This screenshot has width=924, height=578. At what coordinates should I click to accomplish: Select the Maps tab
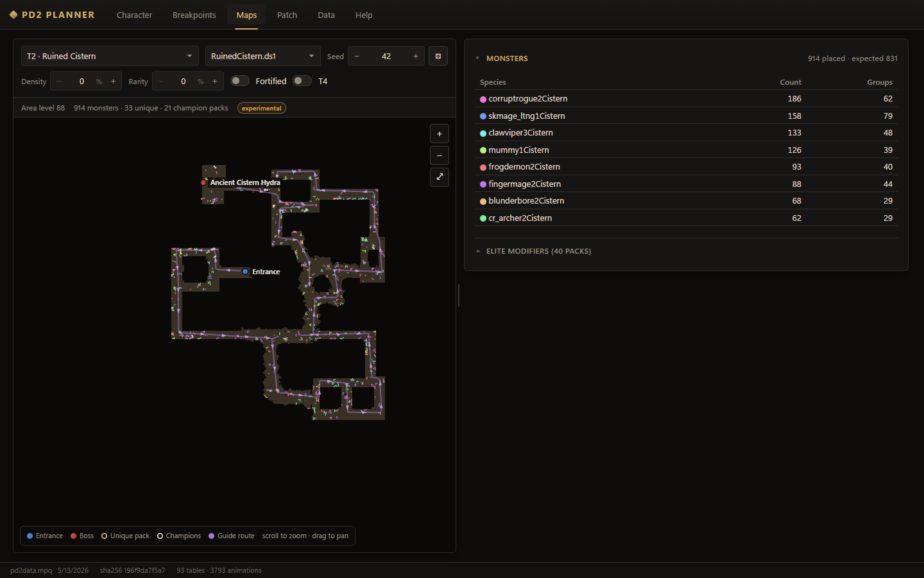pyautogui.click(x=246, y=15)
